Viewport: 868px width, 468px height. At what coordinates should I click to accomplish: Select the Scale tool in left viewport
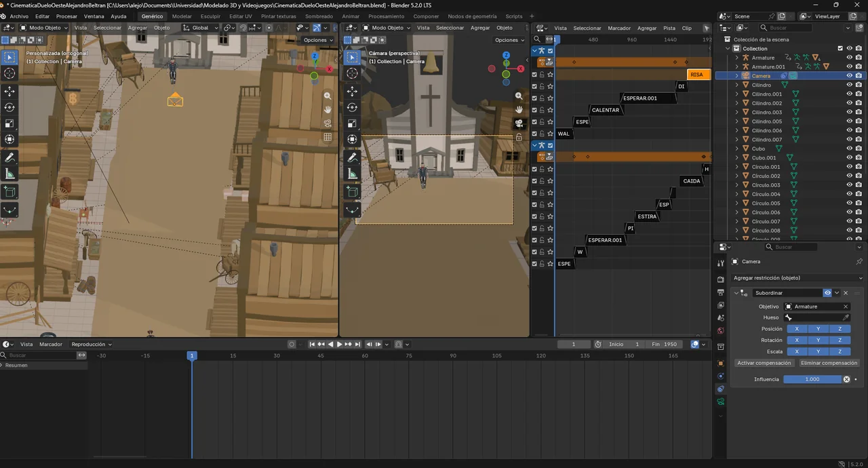[x=9, y=123]
